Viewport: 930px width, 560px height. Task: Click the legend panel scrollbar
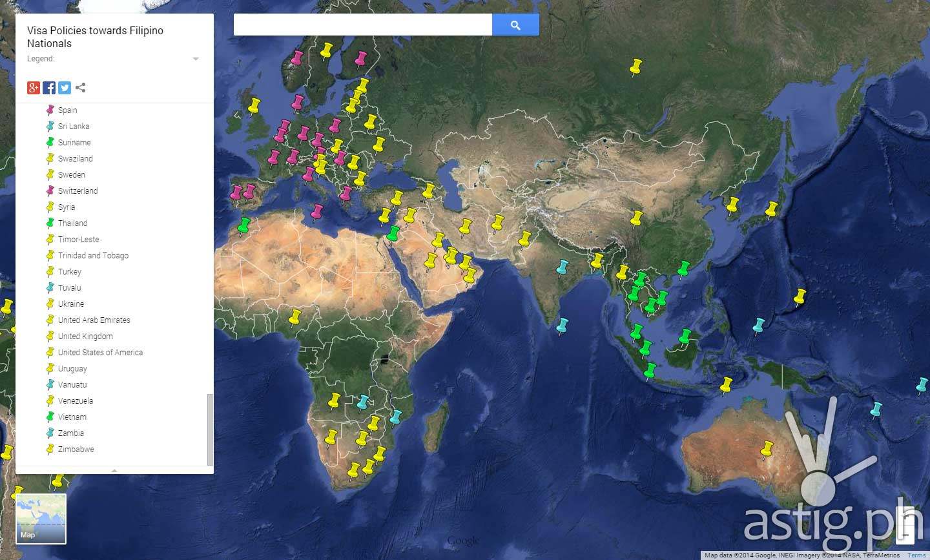point(209,429)
